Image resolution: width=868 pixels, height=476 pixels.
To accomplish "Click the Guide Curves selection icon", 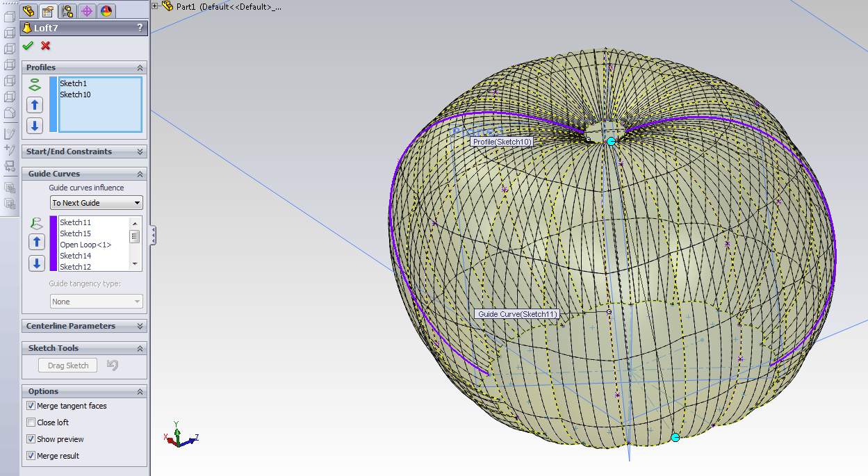I will click(x=35, y=223).
